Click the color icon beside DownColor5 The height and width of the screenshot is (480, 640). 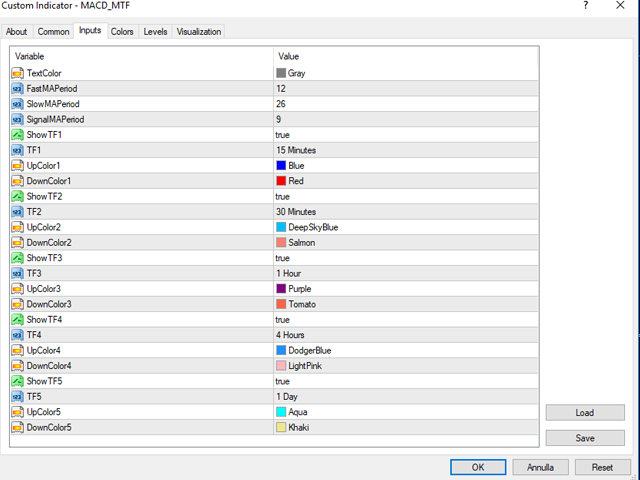coord(18,427)
